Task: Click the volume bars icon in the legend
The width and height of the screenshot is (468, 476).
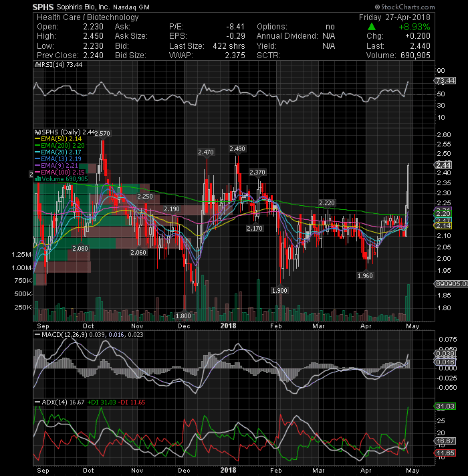Action: point(37,179)
